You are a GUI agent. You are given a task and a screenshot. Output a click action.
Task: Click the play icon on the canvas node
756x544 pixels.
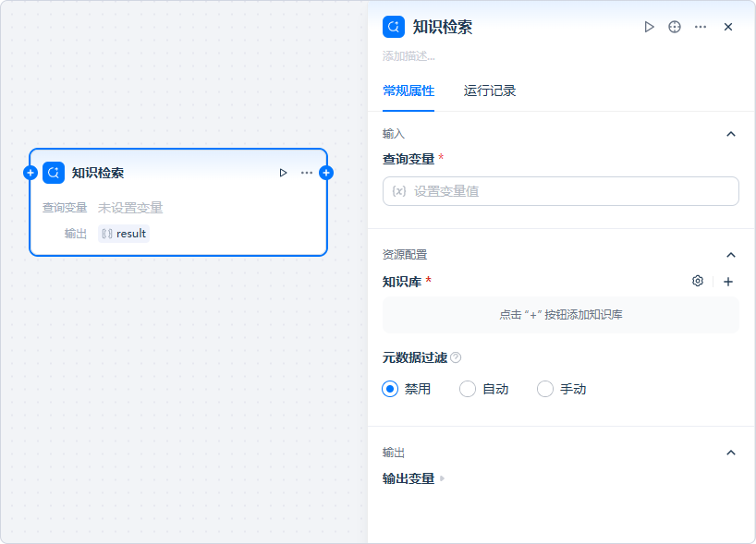[x=283, y=173]
